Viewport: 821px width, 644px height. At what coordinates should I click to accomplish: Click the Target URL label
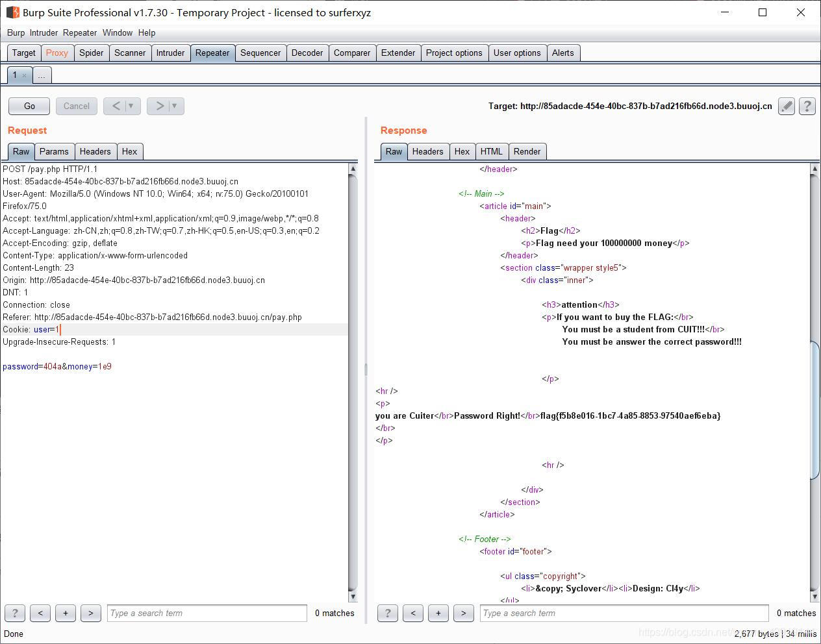[x=630, y=106]
